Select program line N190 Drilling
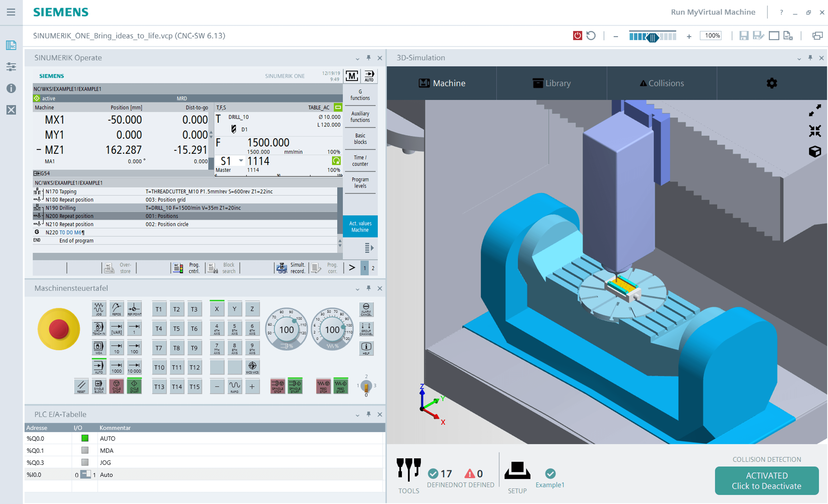This screenshot has width=828, height=504. pyautogui.click(x=185, y=208)
